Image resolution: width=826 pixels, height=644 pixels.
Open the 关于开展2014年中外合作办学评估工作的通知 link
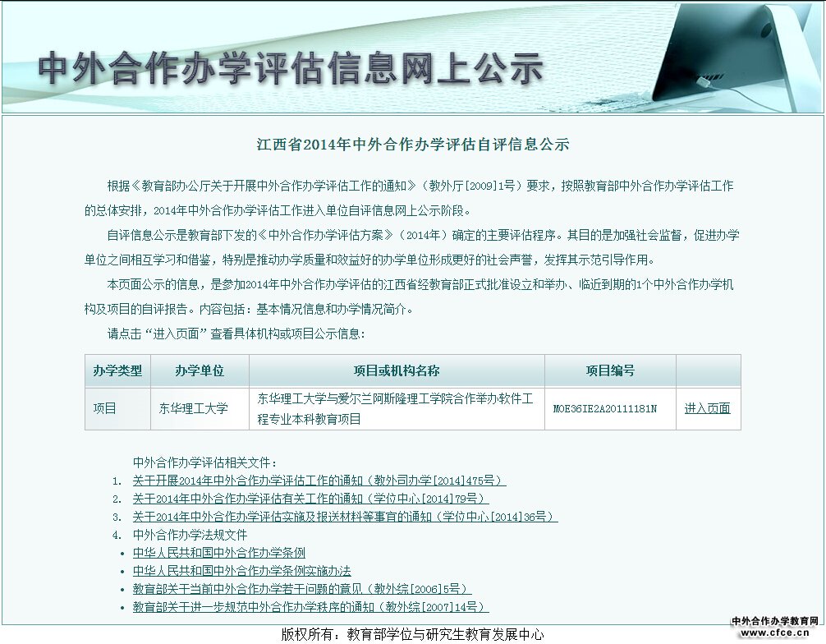pyautogui.click(x=319, y=481)
